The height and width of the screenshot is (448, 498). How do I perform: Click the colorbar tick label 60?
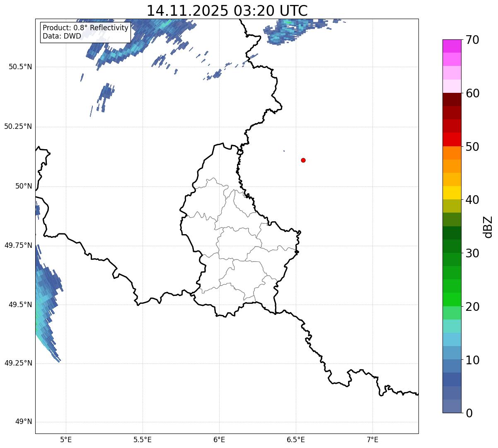coord(473,93)
